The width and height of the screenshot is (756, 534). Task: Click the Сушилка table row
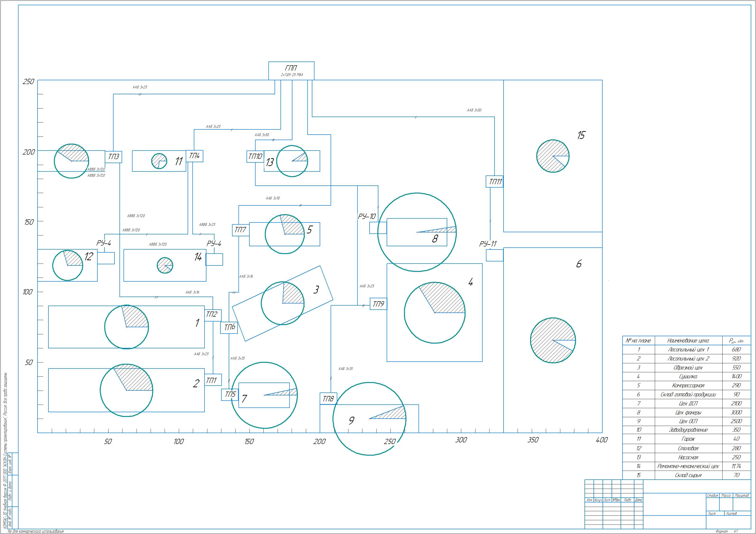coord(688,376)
